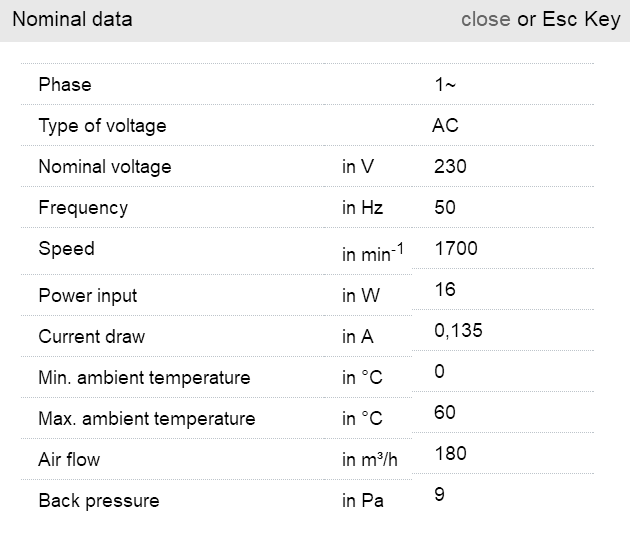The image size is (630, 543).
Task: Click the 'in min-1' speed unit
Action: click(372, 255)
